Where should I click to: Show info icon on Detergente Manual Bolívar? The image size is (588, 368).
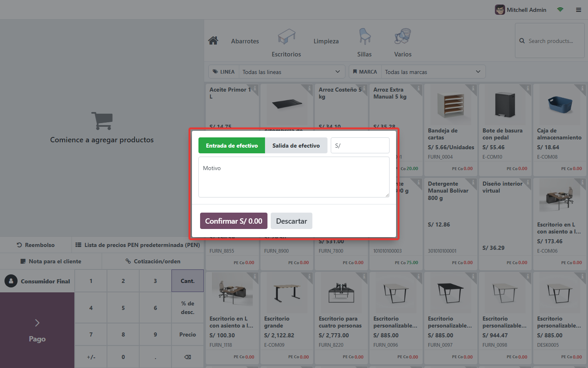pos(473,182)
